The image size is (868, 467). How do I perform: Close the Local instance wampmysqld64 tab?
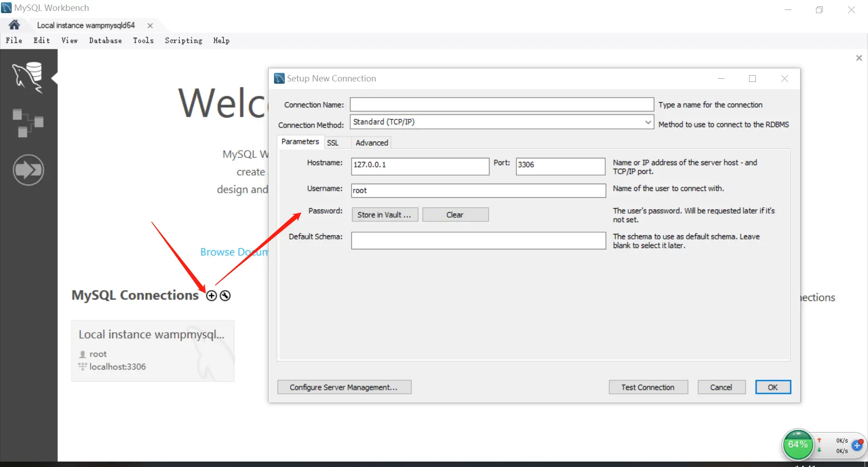(x=150, y=26)
